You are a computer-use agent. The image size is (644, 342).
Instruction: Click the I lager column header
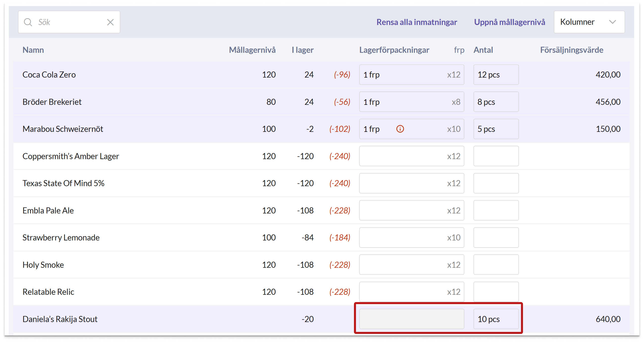[302, 50]
